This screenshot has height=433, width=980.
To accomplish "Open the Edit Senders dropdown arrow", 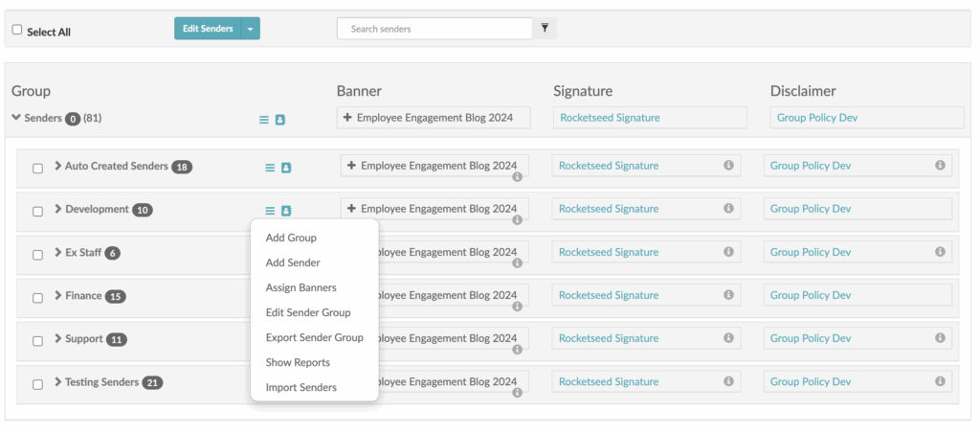I will (x=250, y=29).
